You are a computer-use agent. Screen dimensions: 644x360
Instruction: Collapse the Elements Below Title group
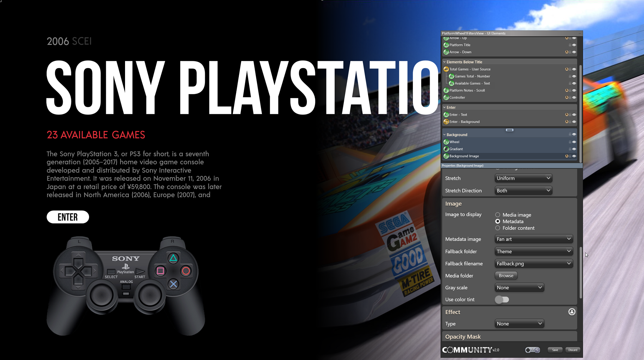pyautogui.click(x=444, y=62)
